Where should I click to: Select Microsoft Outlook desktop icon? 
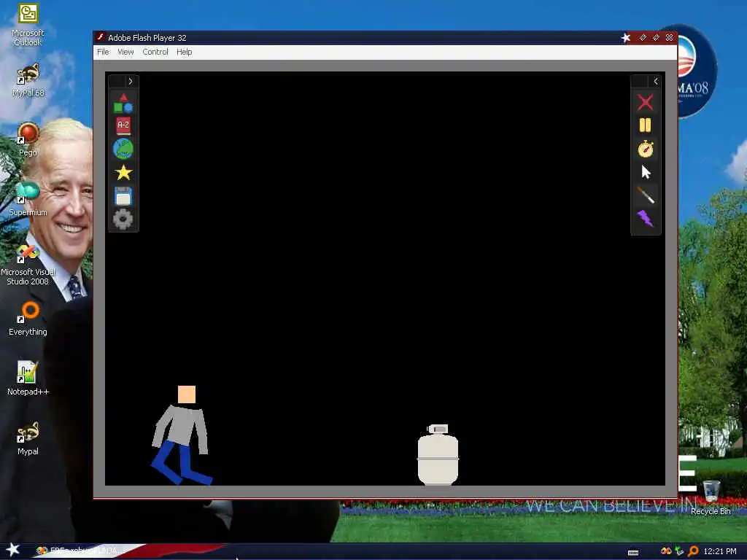[28, 26]
